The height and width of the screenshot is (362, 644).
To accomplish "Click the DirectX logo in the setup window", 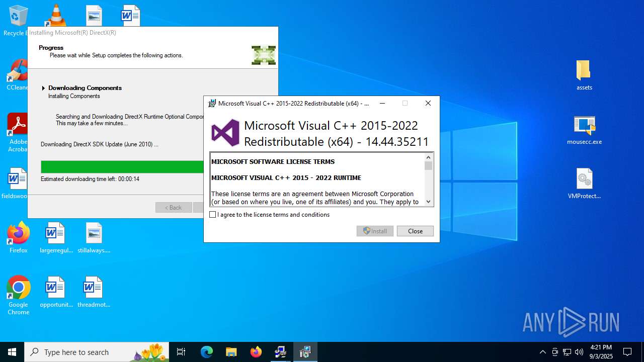I will click(x=264, y=55).
